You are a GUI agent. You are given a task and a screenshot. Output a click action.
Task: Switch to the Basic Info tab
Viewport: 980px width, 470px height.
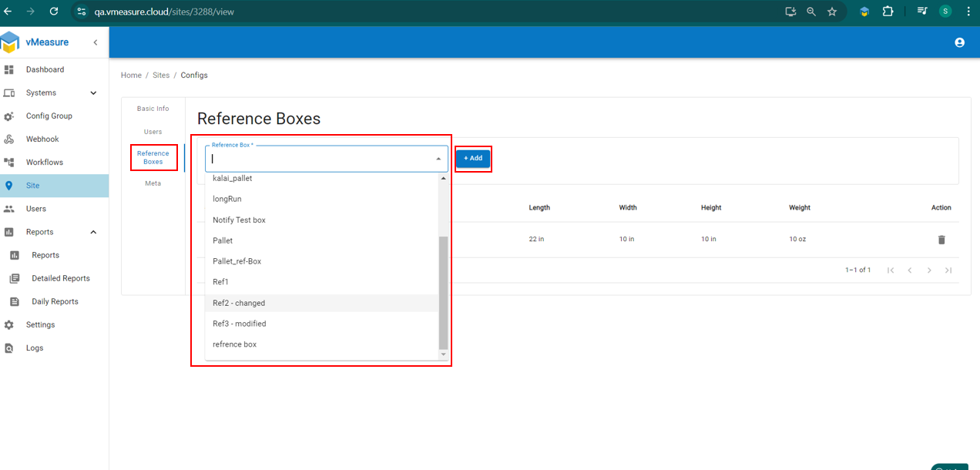coord(153,109)
